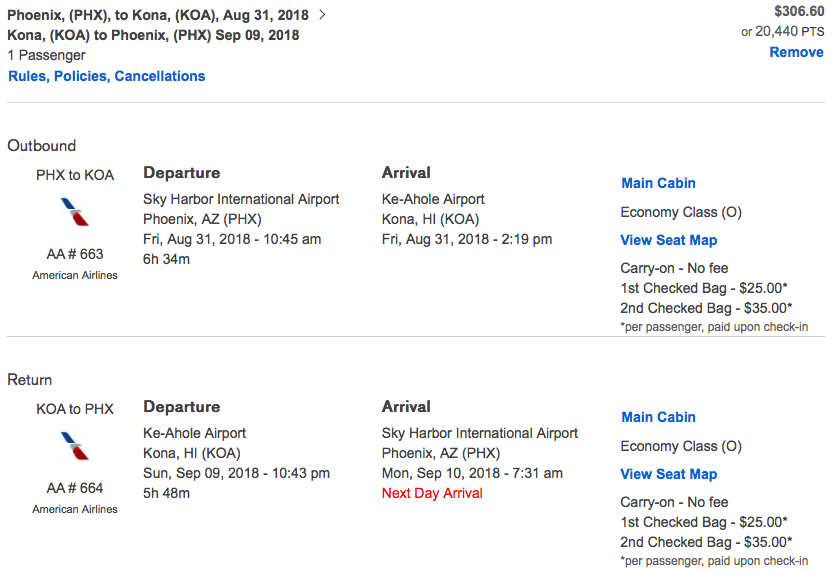837x573 pixels.
Task: Expand the Phoenix to Kona itinerary chevron
Action: tap(321, 15)
